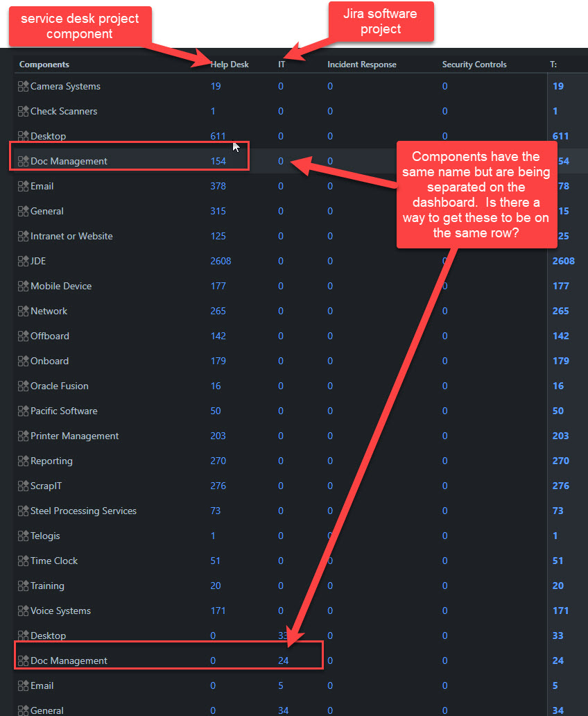588x716 pixels.
Task: Open the Help Desk count 154 for Doc Management
Action: tap(218, 161)
